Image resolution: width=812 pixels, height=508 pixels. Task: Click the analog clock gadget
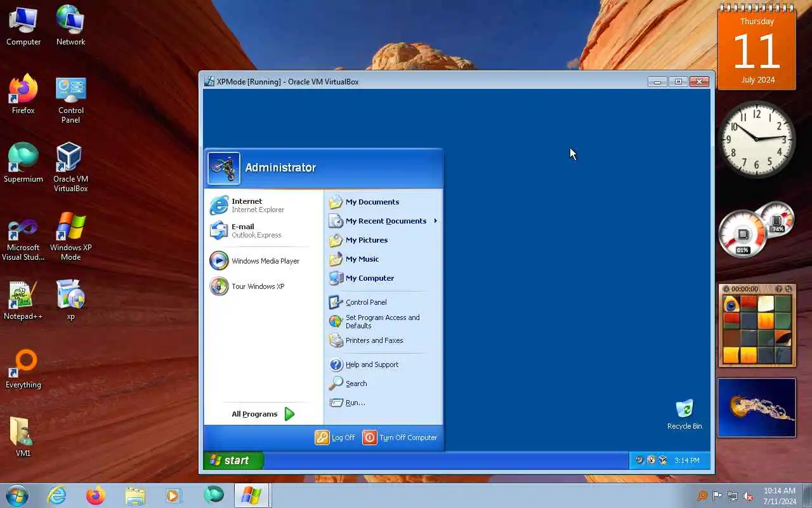[757, 138]
